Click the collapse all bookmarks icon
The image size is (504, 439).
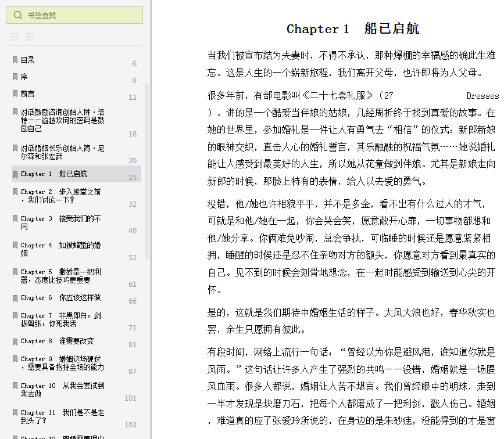click(x=30, y=37)
